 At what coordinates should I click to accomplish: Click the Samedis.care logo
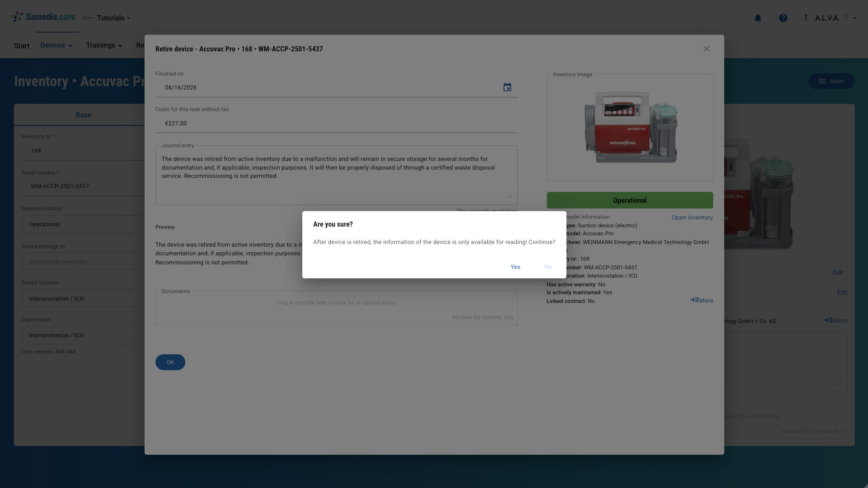point(43,17)
